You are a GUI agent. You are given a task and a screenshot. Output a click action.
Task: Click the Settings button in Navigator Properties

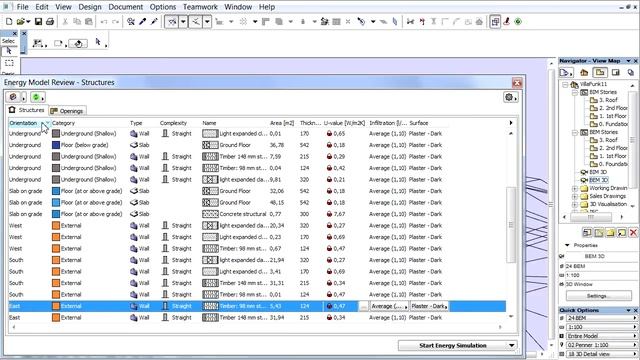pyautogui.click(x=599, y=296)
